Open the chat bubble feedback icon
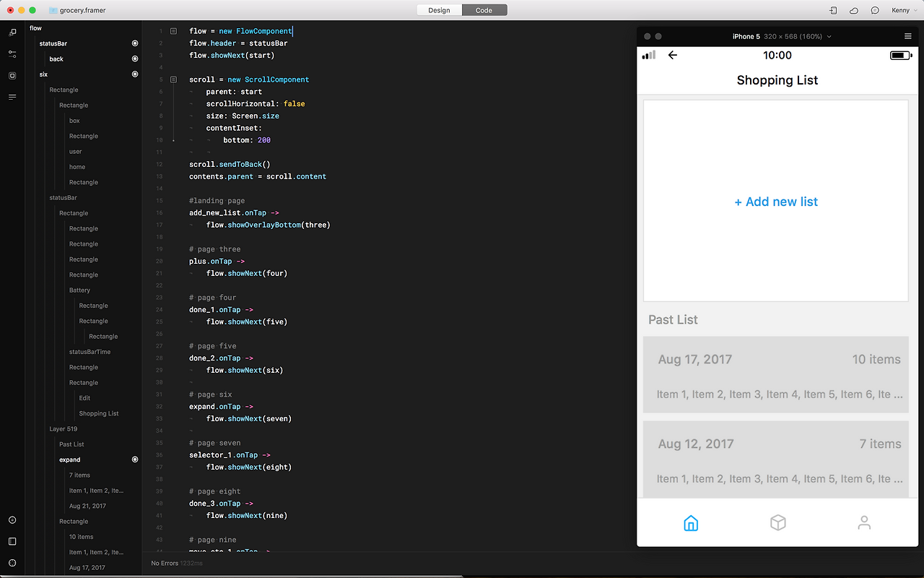Screen dimensions: 924x578 pos(875,10)
